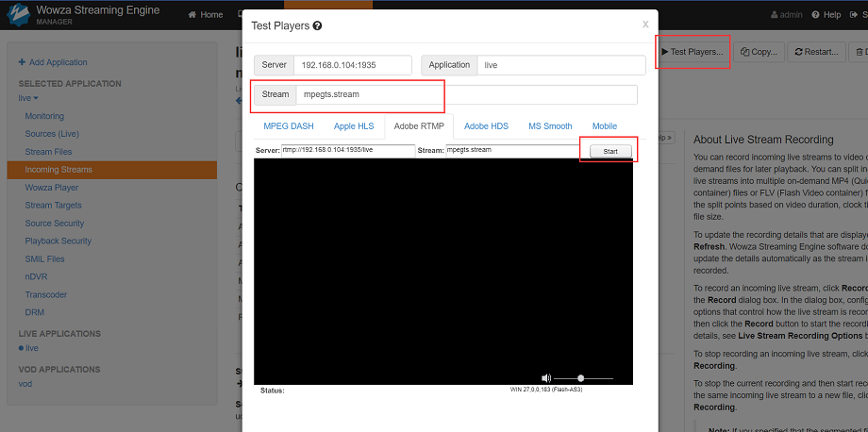The height and width of the screenshot is (432, 868).
Task: Close the Test Players dialog with X
Action: click(645, 25)
